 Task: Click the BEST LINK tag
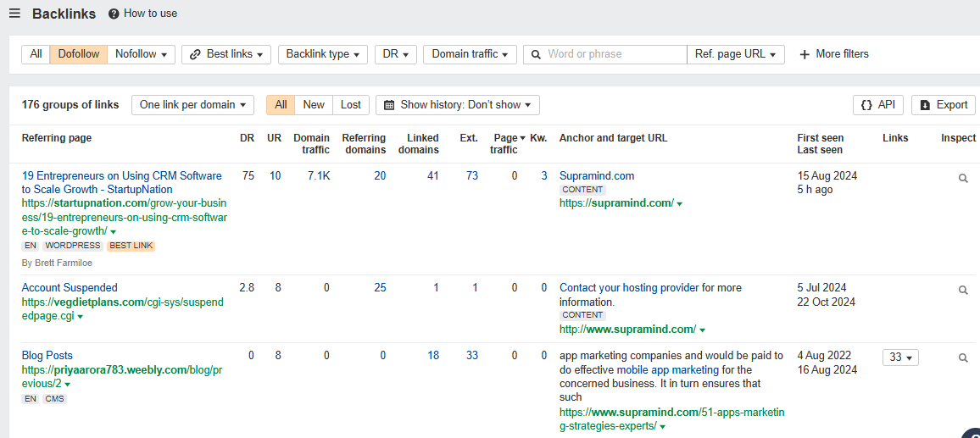pyautogui.click(x=131, y=246)
